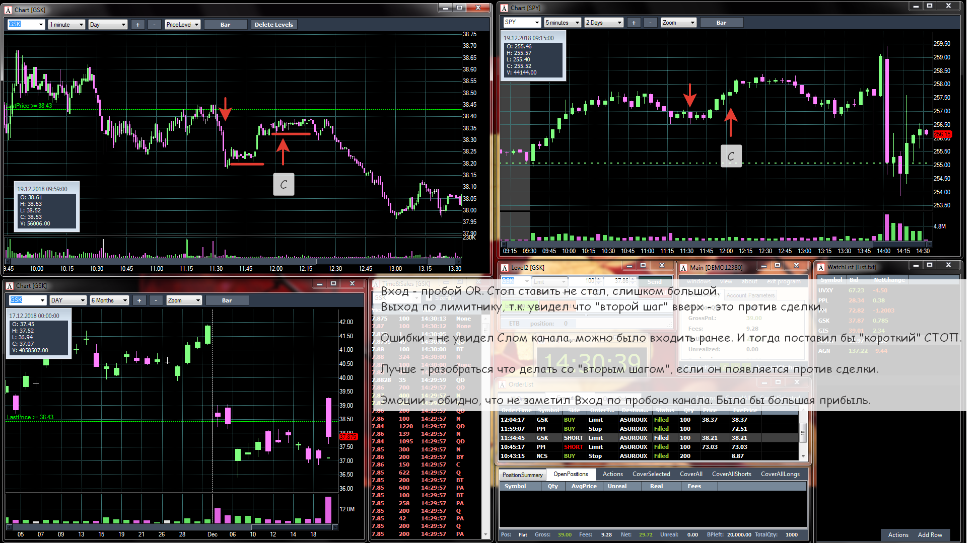Click the minus zoom button in the 1-minute GSK chart
The width and height of the screenshot is (980, 543).
coord(155,25)
